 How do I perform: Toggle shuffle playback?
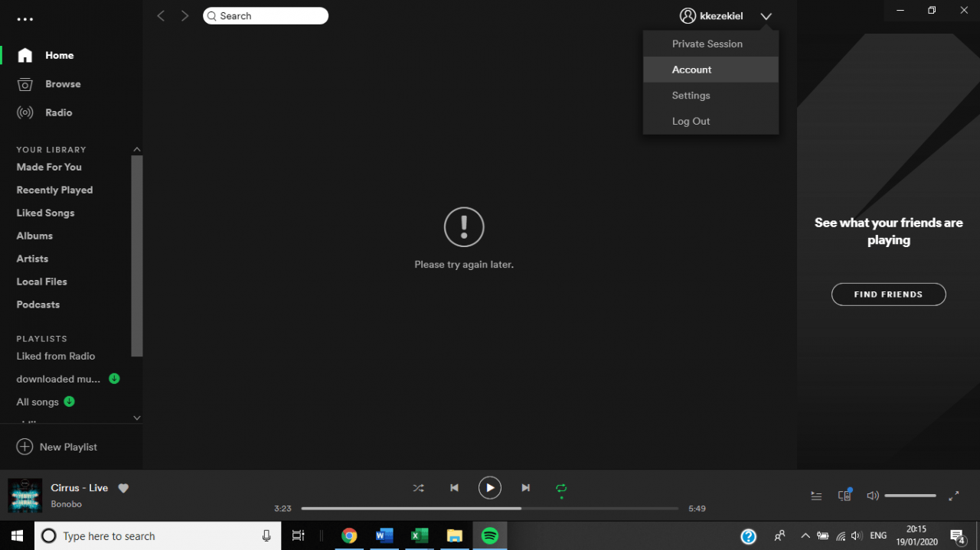418,488
